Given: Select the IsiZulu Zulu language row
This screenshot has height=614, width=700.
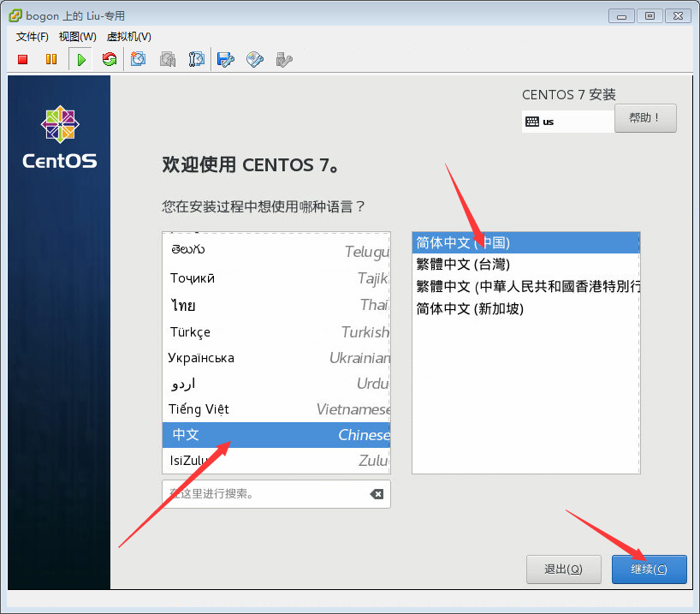Looking at the screenshot, I should click(276, 460).
